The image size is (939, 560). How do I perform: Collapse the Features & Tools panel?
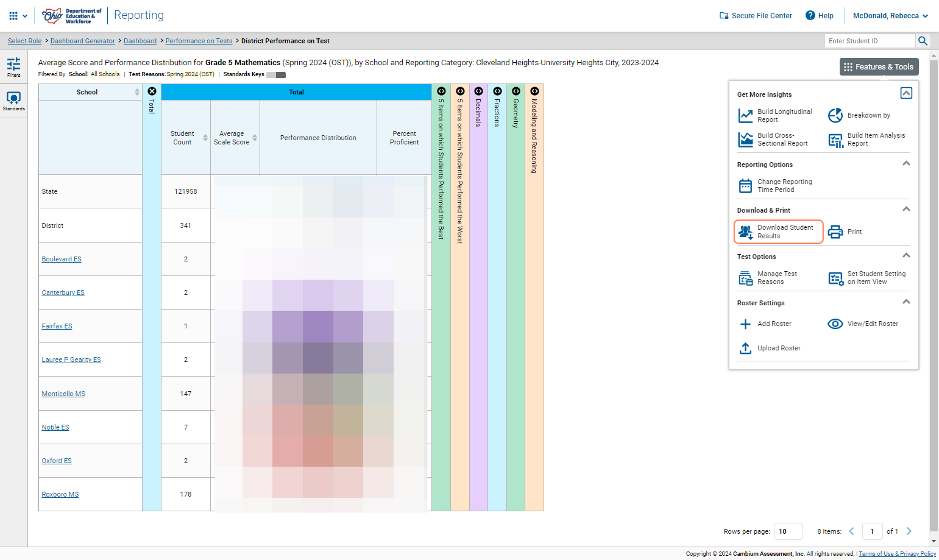pos(906,93)
